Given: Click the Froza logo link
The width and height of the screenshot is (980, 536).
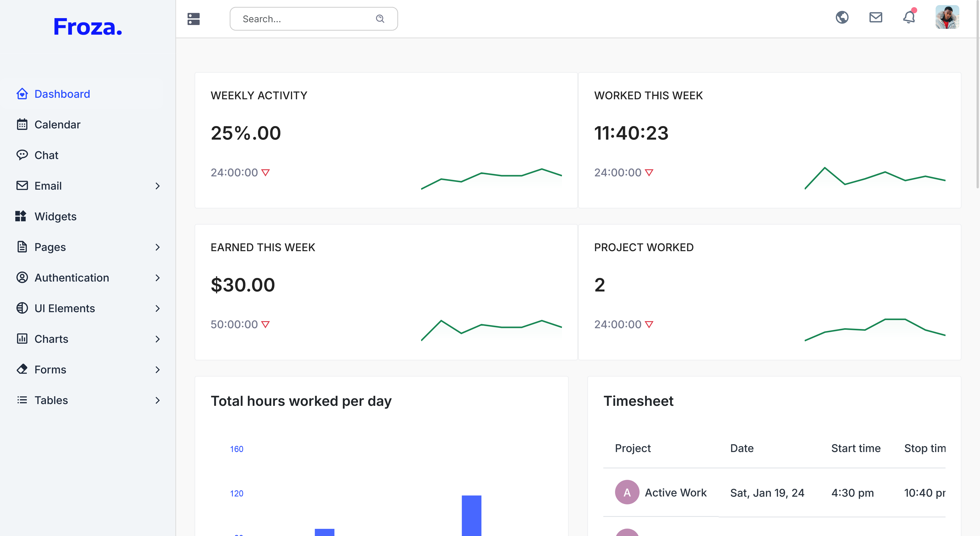Looking at the screenshot, I should [x=88, y=27].
